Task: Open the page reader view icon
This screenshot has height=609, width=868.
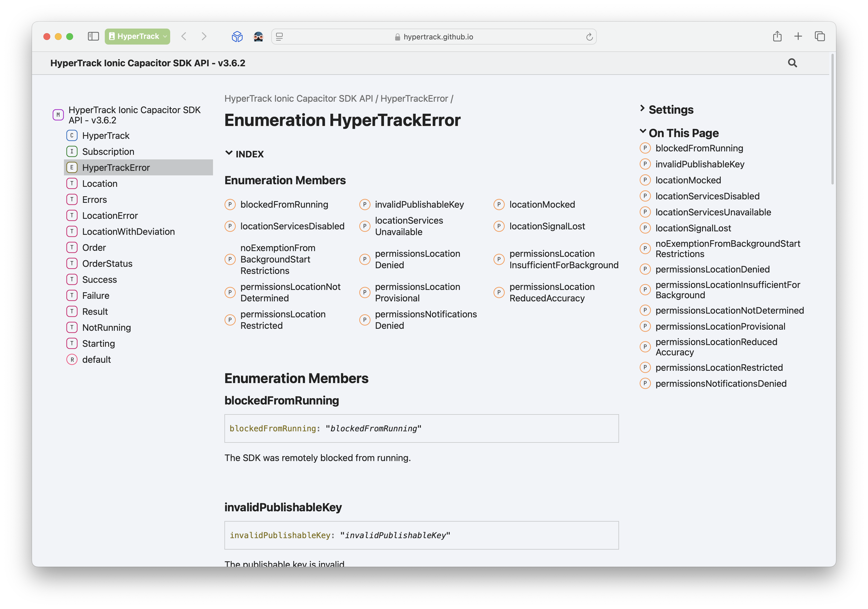Action: [x=279, y=36]
